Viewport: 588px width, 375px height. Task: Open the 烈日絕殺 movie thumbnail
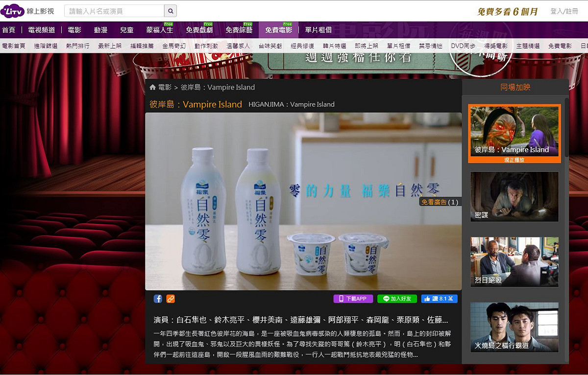514,262
